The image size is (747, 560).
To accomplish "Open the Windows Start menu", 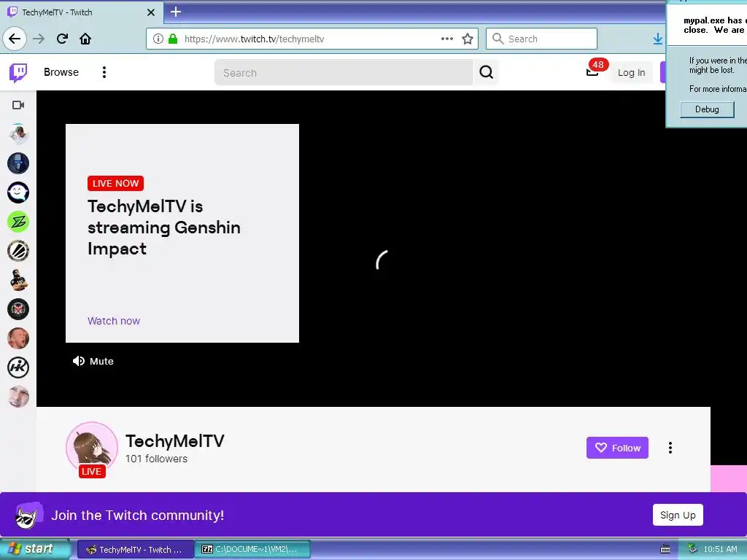I will point(34,549).
